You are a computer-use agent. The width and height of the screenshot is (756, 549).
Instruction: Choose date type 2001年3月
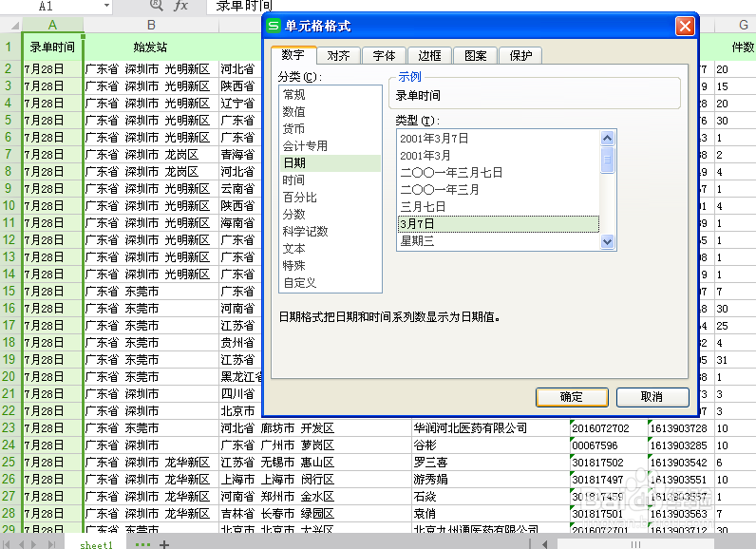click(x=499, y=156)
